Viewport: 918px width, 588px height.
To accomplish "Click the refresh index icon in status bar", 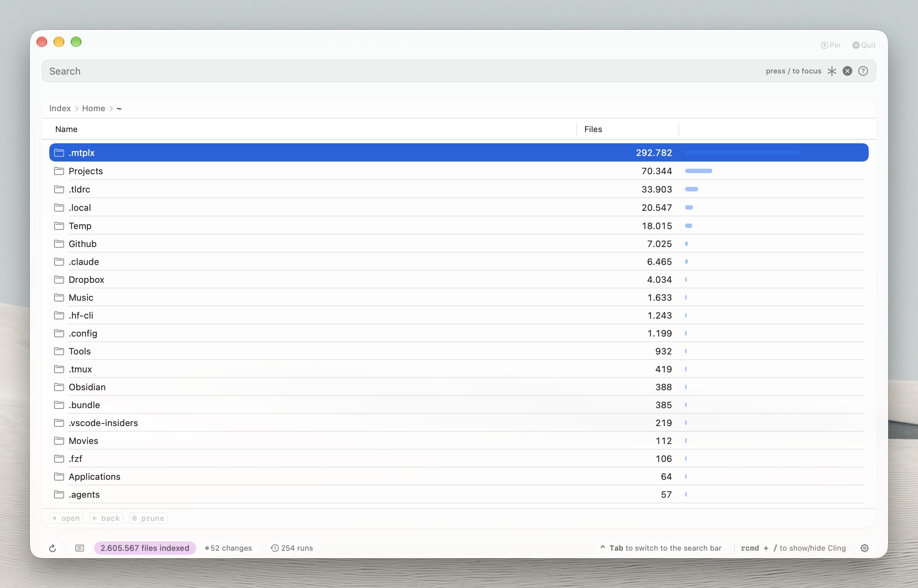I will (53, 548).
